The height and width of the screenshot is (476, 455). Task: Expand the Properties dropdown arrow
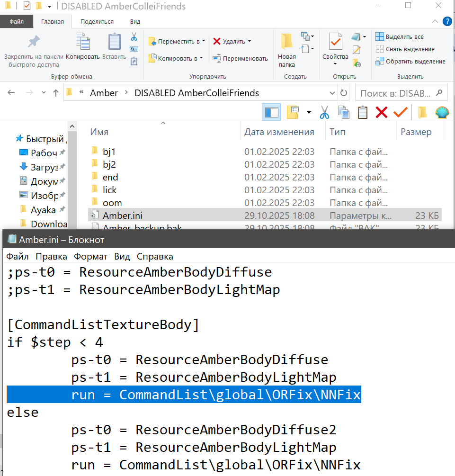[x=335, y=64]
